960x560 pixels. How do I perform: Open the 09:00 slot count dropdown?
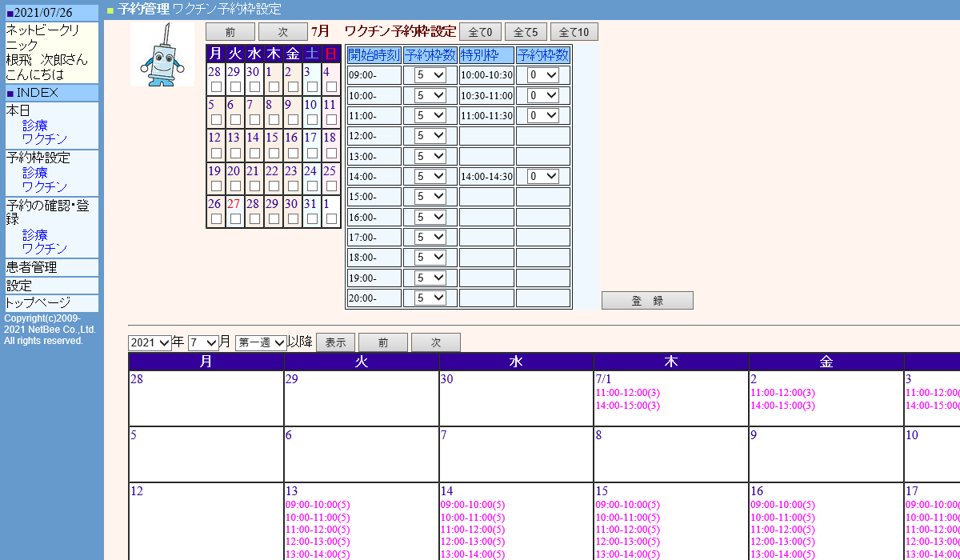point(430,74)
